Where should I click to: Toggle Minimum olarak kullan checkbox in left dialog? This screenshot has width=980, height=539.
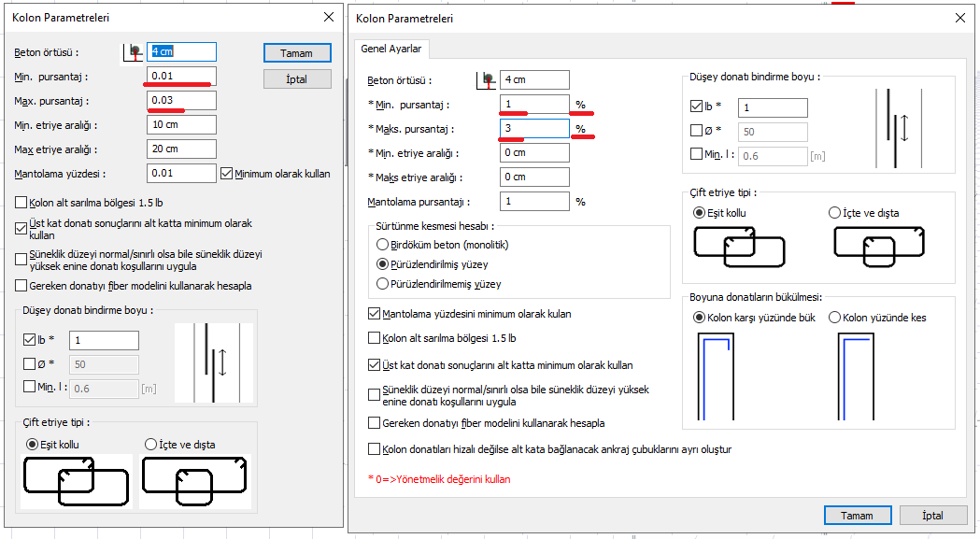pos(227,174)
